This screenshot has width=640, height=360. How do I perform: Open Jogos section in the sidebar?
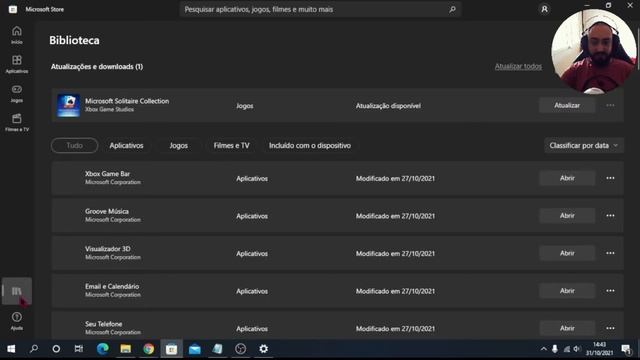[17, 93]
